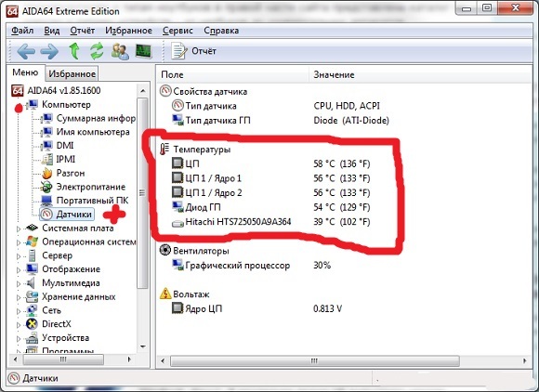This screenshot has height=392, width=539.
Task: Select the ЦП temperature row
Action: (x=345, y=163)
